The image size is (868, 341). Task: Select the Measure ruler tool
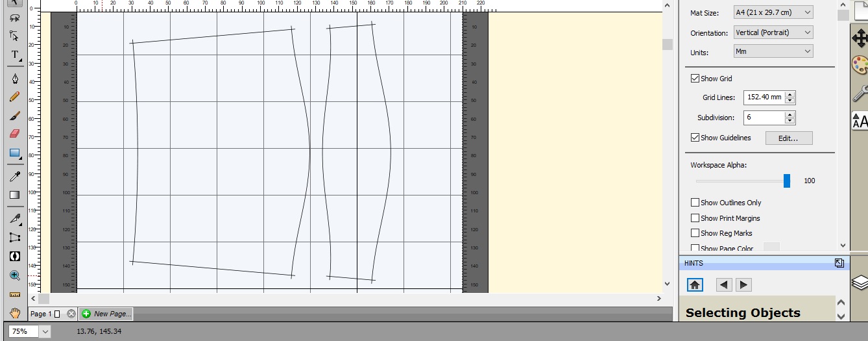click(x=14, y=294)
